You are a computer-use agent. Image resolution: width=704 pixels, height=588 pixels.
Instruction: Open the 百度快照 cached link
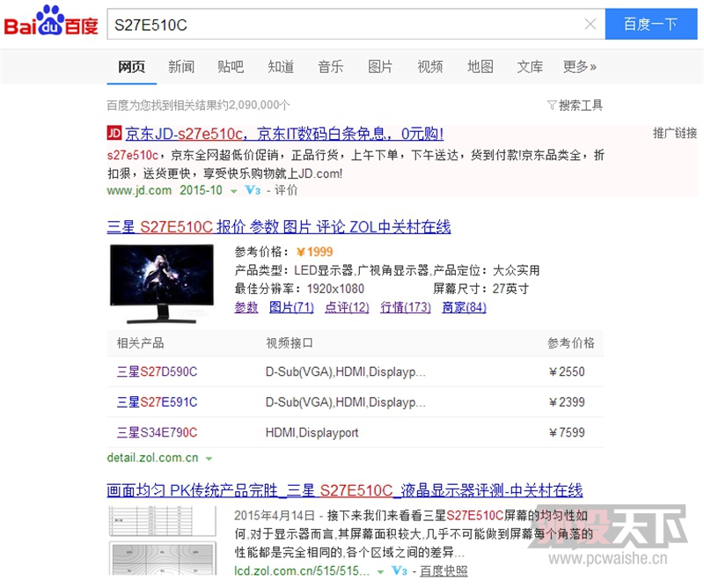coord(444,571)
